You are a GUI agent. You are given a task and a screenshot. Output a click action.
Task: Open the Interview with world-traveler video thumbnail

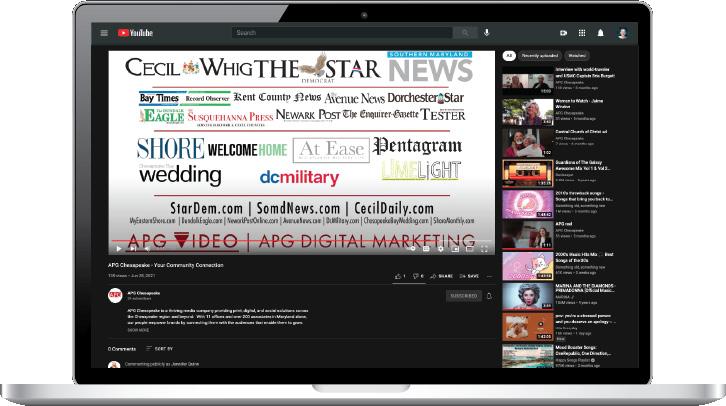528,81
